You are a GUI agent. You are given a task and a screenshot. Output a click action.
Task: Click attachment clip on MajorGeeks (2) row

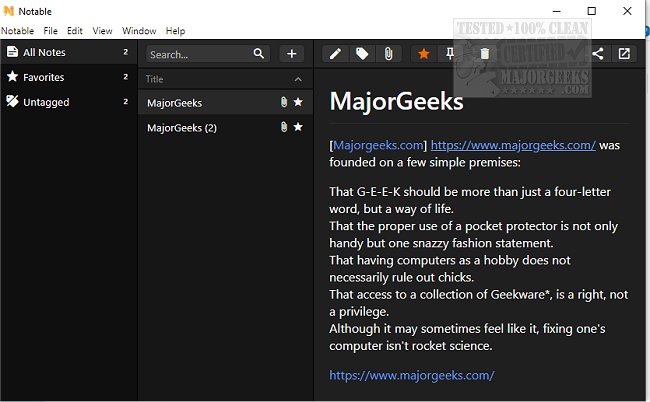tap(284, 127)
